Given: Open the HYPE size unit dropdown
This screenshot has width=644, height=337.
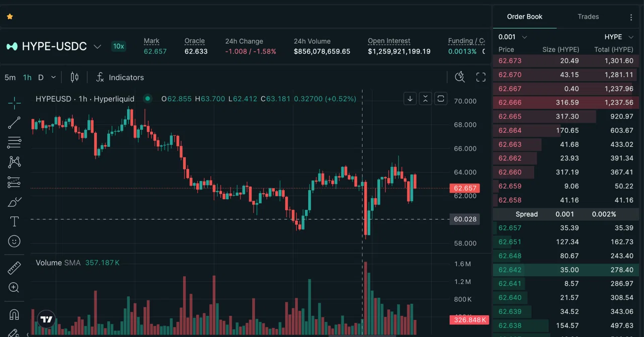Looking at the screenshot, I should coord(619,37).
